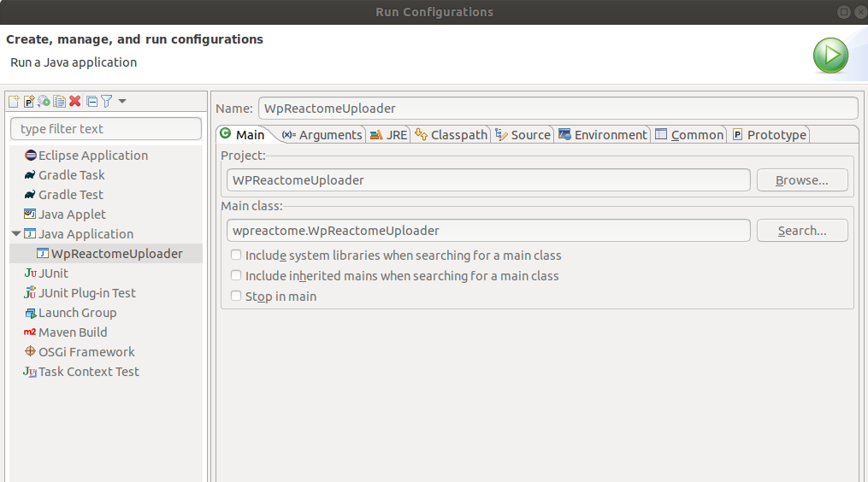Click the Project text field

[488, 179]
